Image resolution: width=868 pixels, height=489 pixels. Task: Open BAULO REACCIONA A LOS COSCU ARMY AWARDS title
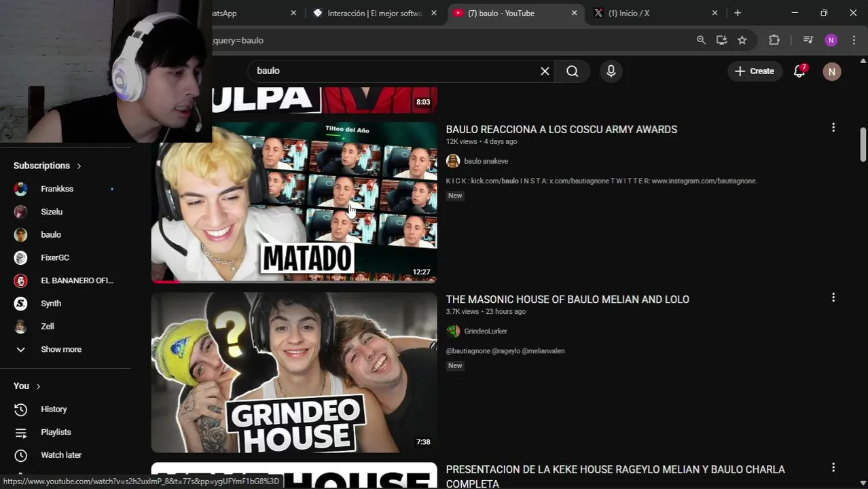562,129
